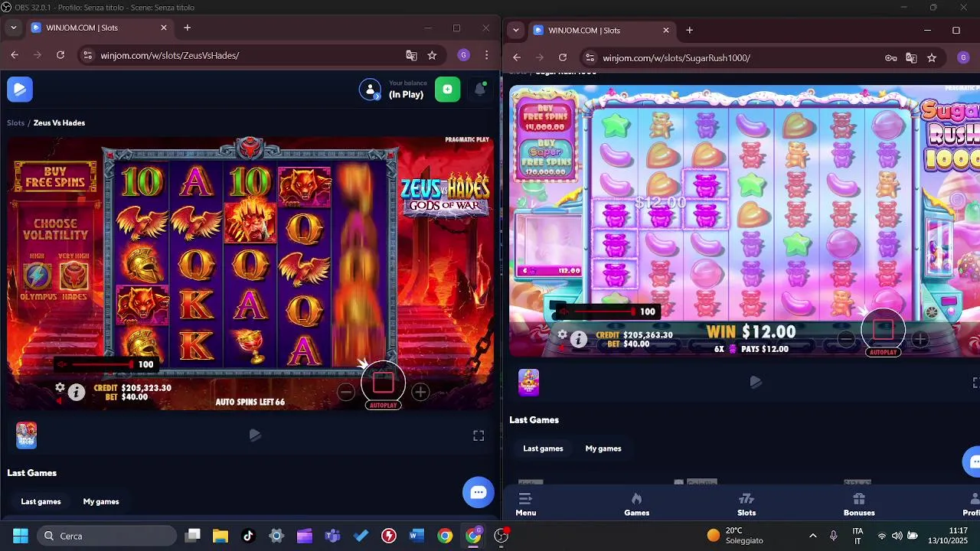Click the Winjom logo in left window
The image size is (980, 551).
pyautogui.click(x=20, y=90)
